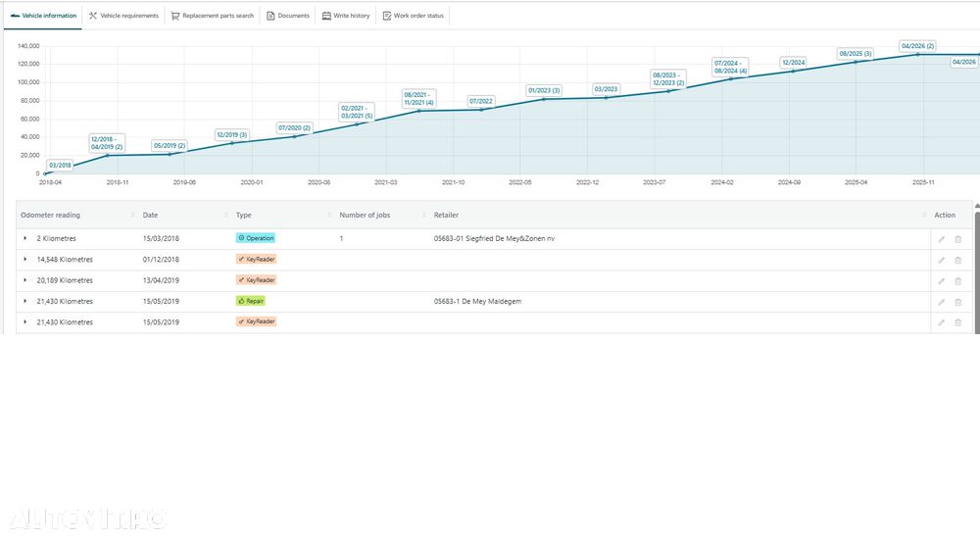Select the 07/2020 (2) chart label
980x539 pixels.
[294, 127]
